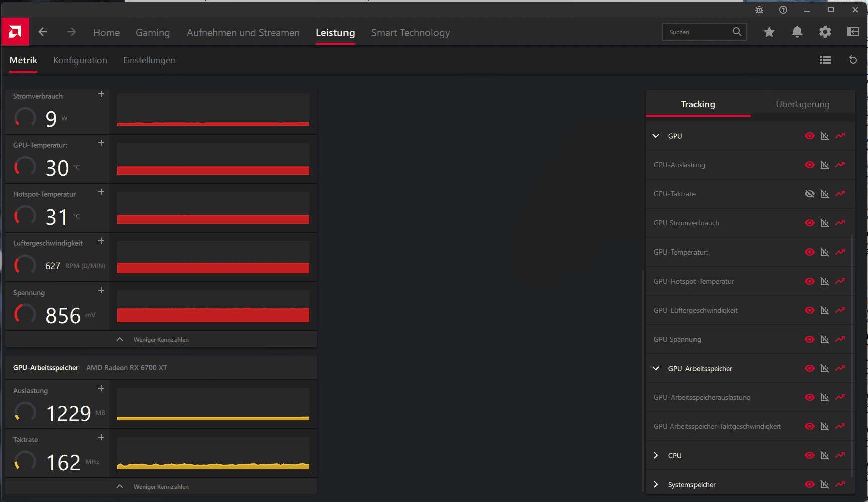Viewport: 868px width, 502px height.
Task: Switch to Einstellungen sub-tab
Action: click(x=149, y=60)
